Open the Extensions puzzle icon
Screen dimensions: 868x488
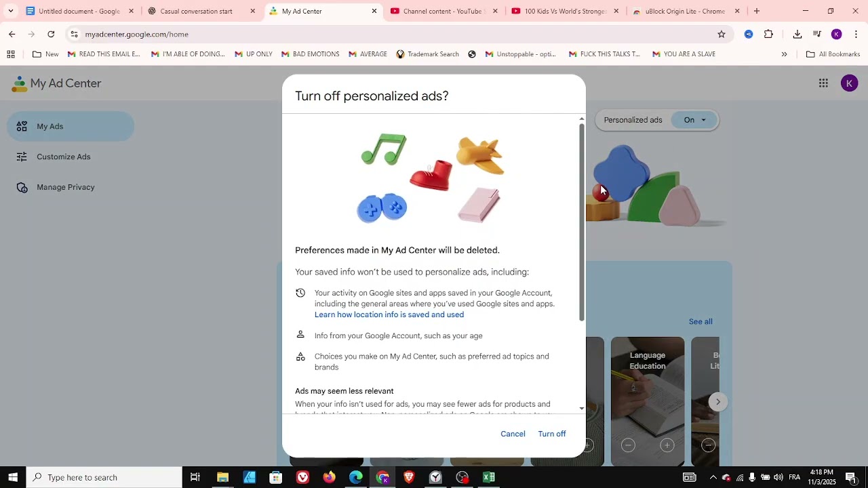(x=768, y=34)
